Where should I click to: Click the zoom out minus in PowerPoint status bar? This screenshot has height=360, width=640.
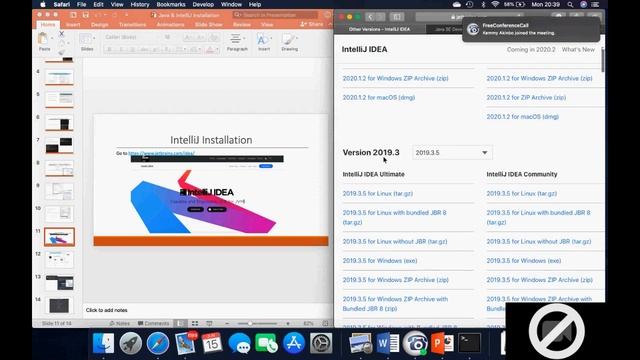tap(227, 323)
